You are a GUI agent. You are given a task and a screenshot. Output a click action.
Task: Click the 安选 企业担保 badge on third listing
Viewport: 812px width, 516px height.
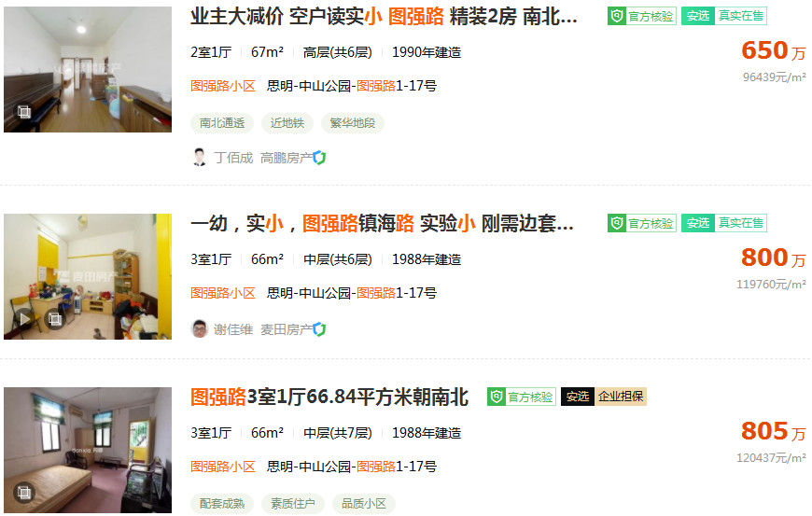click(x=604, y=397)
